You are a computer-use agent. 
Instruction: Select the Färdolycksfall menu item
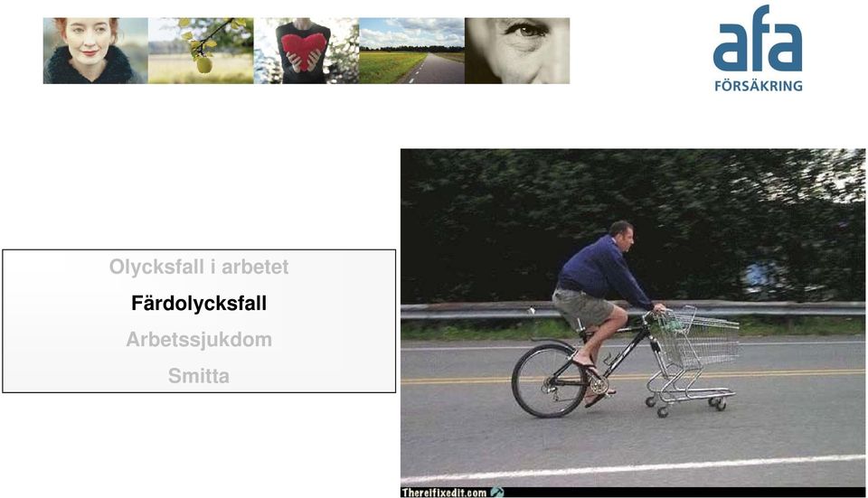(199, 303)
